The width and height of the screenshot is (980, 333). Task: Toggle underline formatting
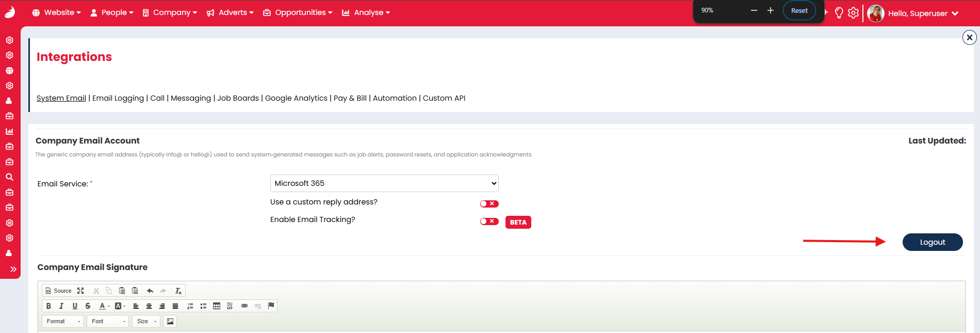tap(75, 306)
